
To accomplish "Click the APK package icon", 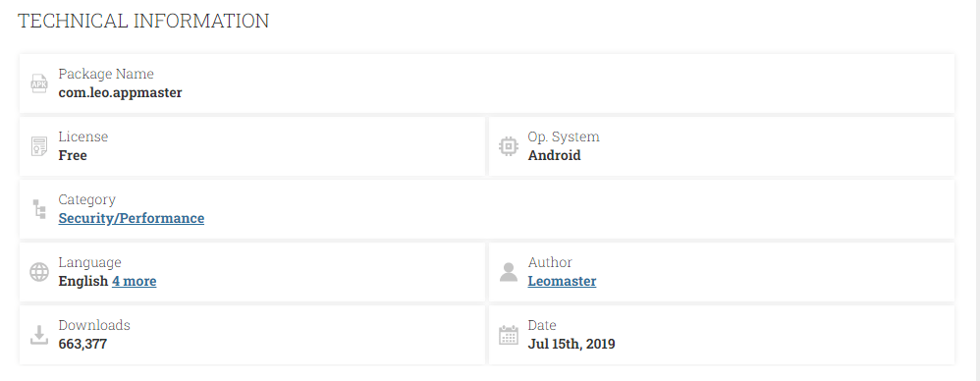I will coord(39,83).
